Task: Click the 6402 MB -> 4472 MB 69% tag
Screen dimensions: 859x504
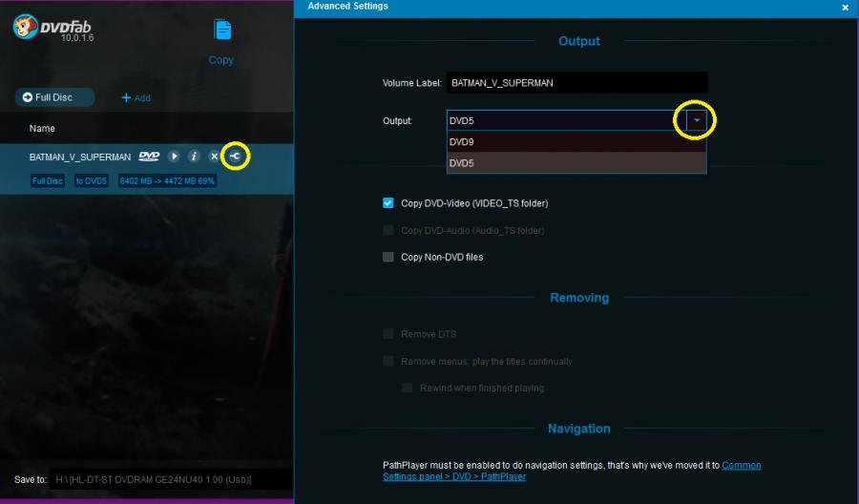Action: pyautogui.click(x=167, y=180)
